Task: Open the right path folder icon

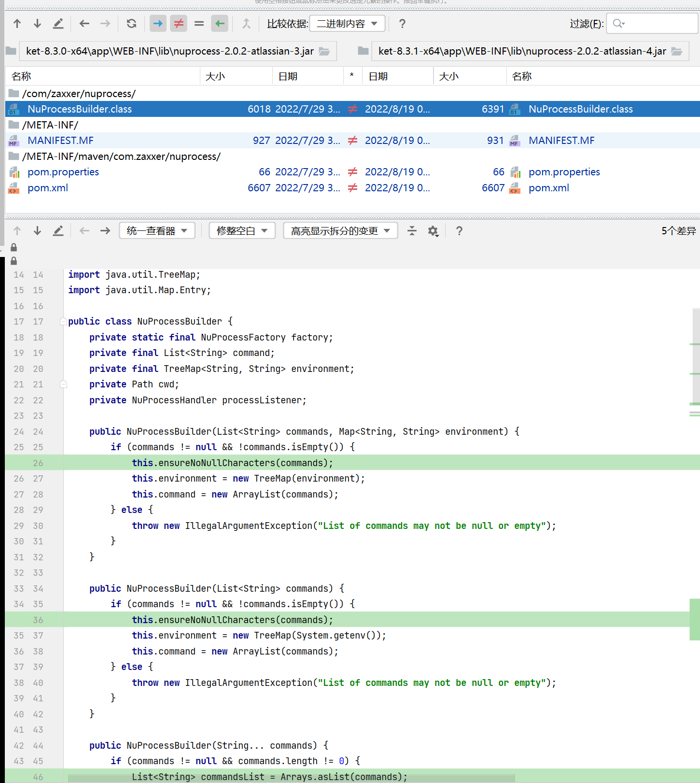Action: [x=363, y=51]
